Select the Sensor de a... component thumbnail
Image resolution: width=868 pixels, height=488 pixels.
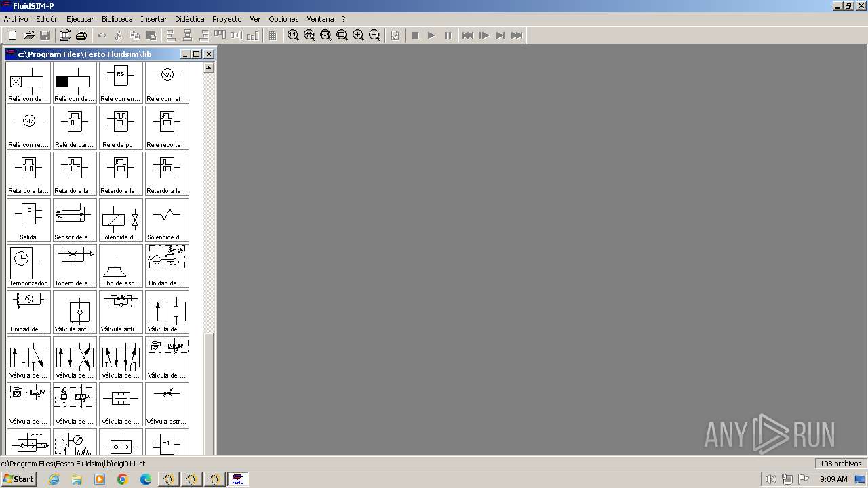(x=75, y=220)
